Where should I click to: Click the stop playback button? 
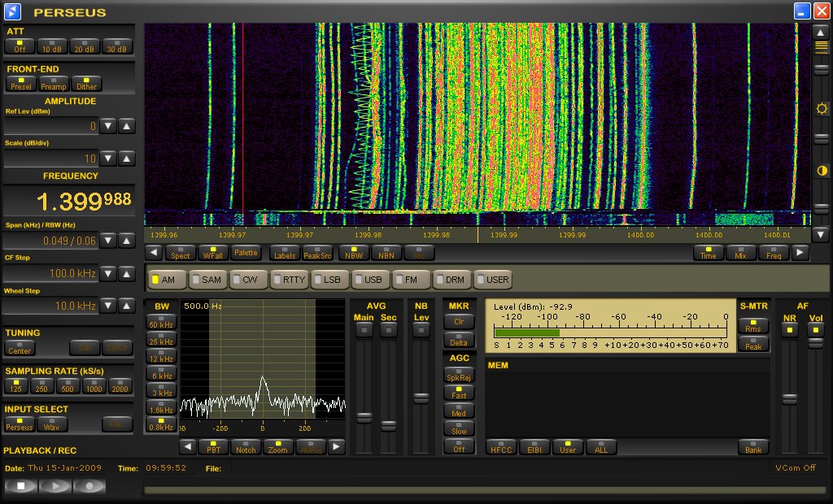pyautogui.click(x=20, y=485)
